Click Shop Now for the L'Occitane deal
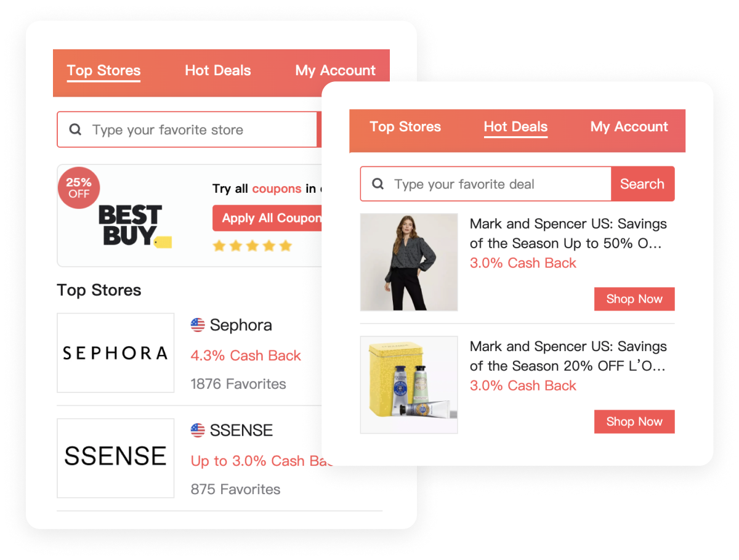This screenshot has width=739, height=560. coord(634,421)
